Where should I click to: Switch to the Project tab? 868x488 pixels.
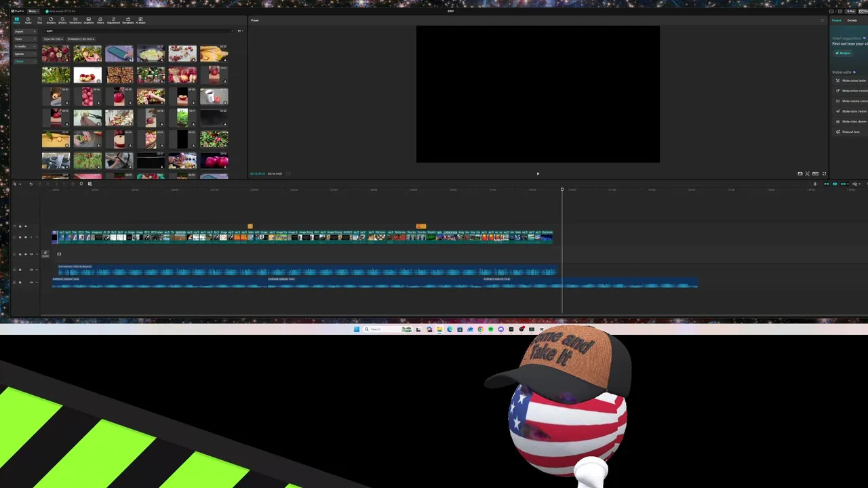coord(836,20)
